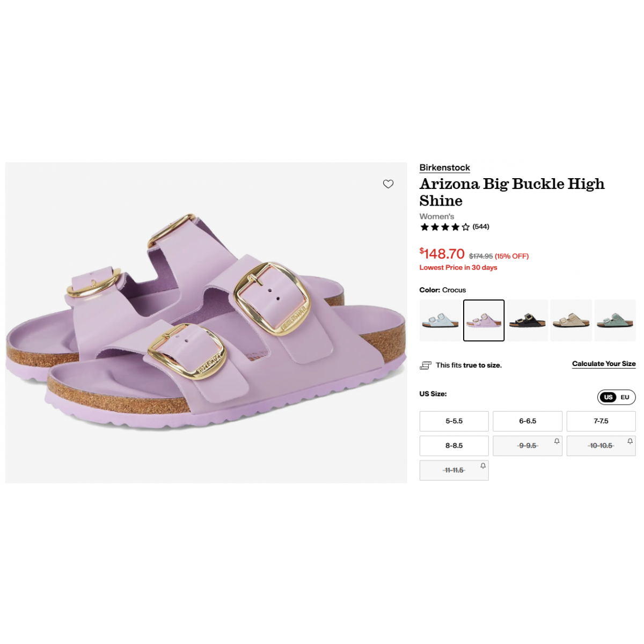
Task: Open Calculate Your Size link
Action: (604, 364)
